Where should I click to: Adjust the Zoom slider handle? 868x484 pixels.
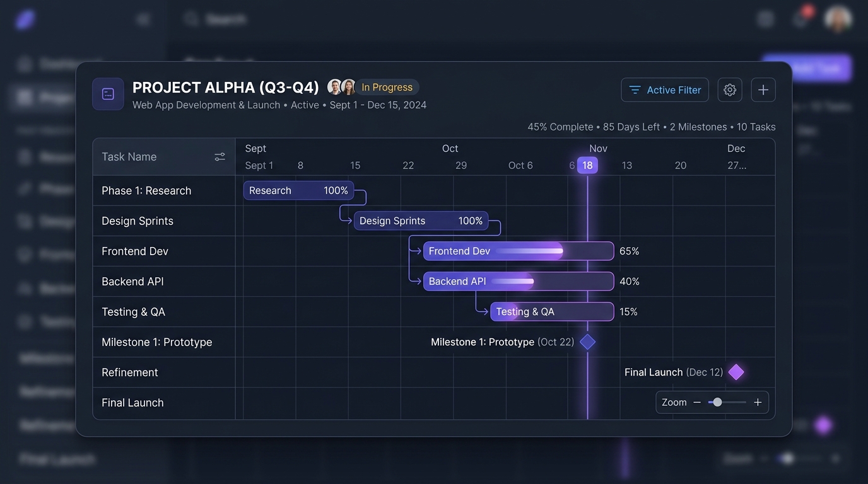pos(717,402)
